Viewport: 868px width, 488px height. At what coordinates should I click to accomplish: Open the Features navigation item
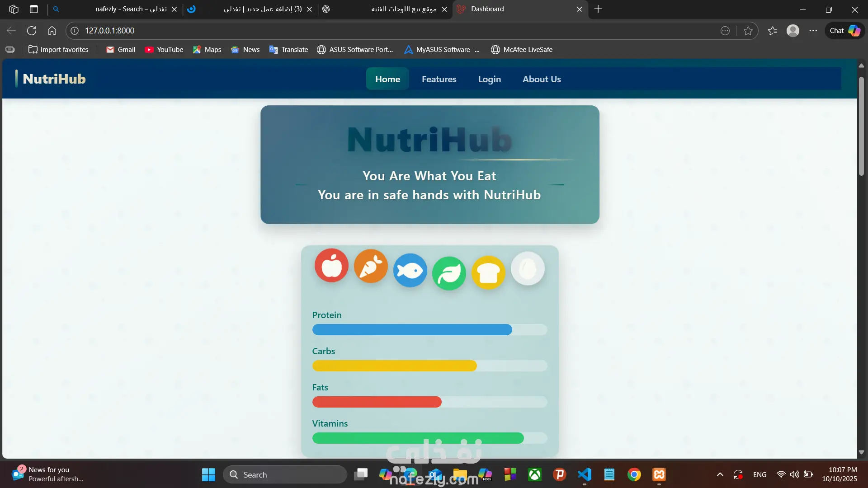[x=439, y=79]
